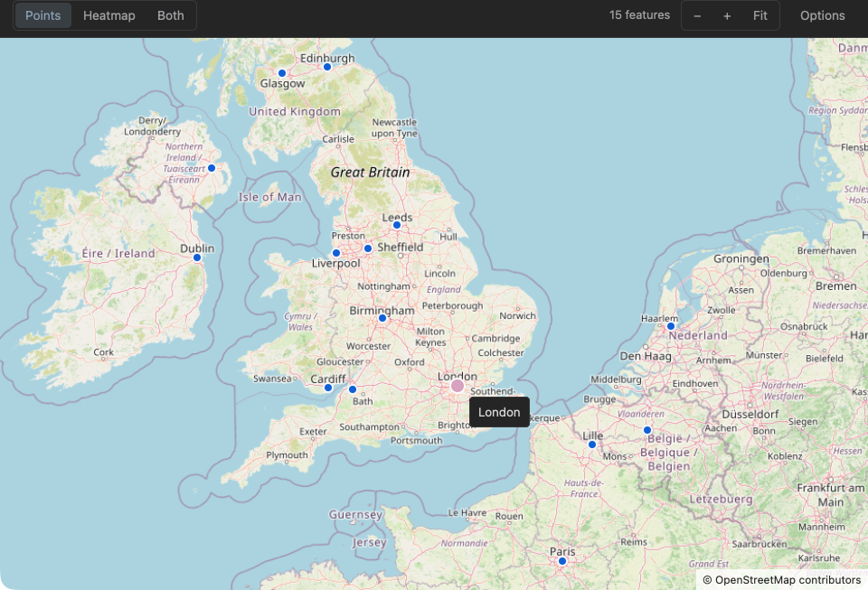Select the marker near Haarlem in Nederland
This screenshot has height=590, width=868.
coord(670,326)
